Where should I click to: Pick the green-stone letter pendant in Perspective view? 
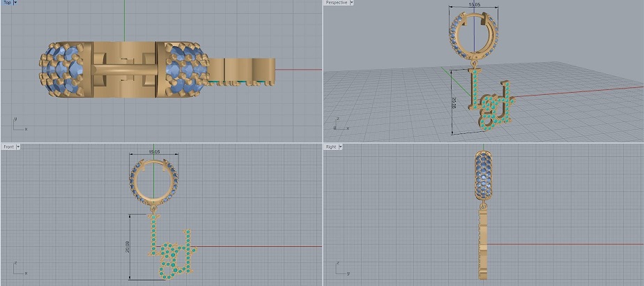[493, 105]
